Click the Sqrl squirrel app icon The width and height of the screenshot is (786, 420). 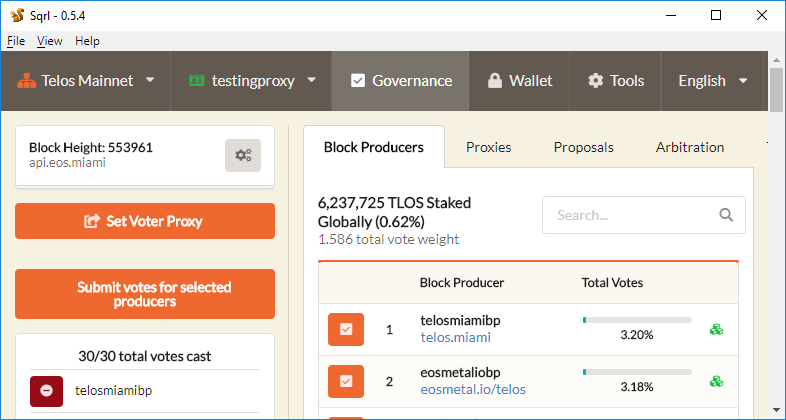click(17, 15)
